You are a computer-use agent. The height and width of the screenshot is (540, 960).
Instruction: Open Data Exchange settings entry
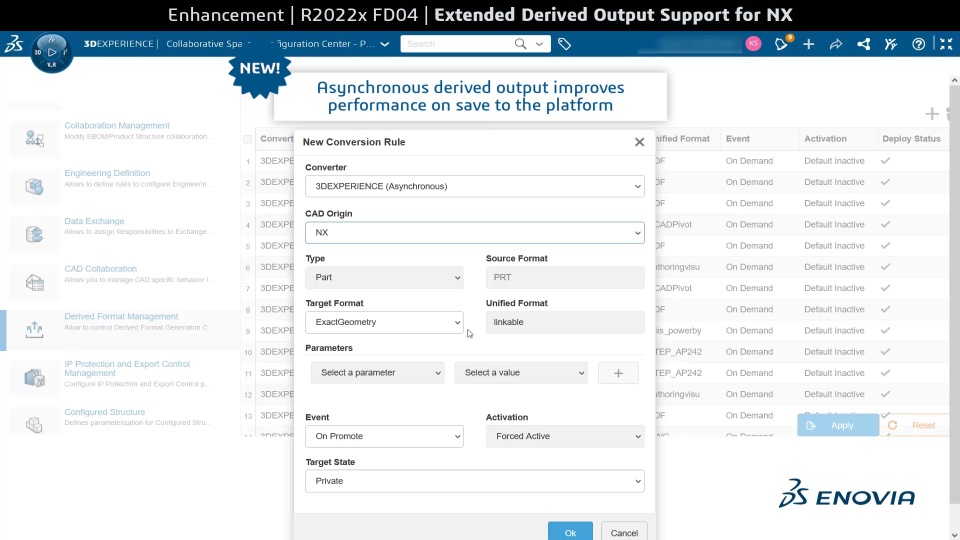94,221
